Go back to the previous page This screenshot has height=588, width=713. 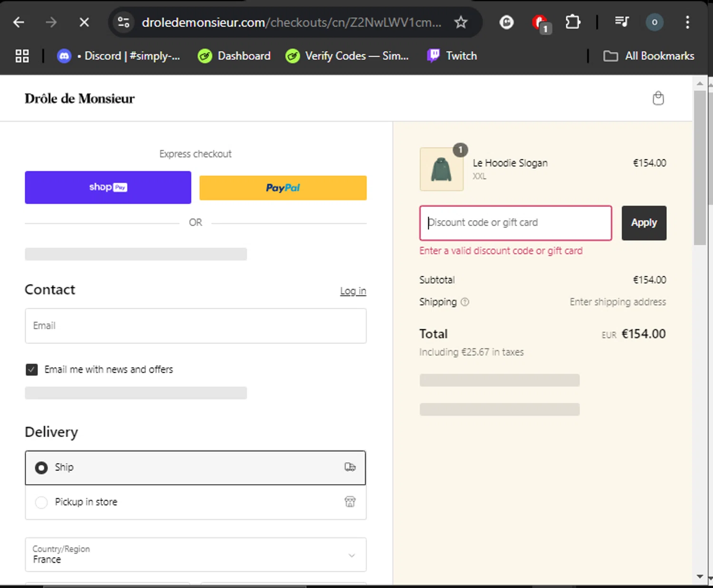19,22
